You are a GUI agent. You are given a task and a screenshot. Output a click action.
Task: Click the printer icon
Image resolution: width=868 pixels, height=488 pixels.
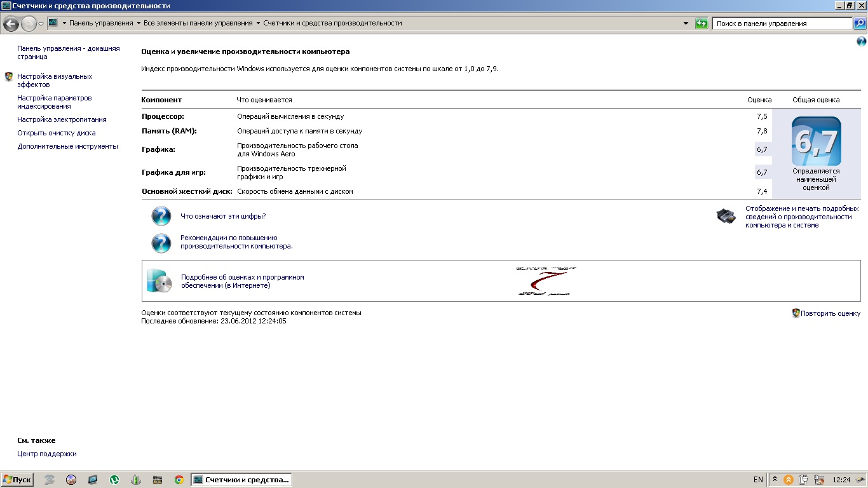726,217
